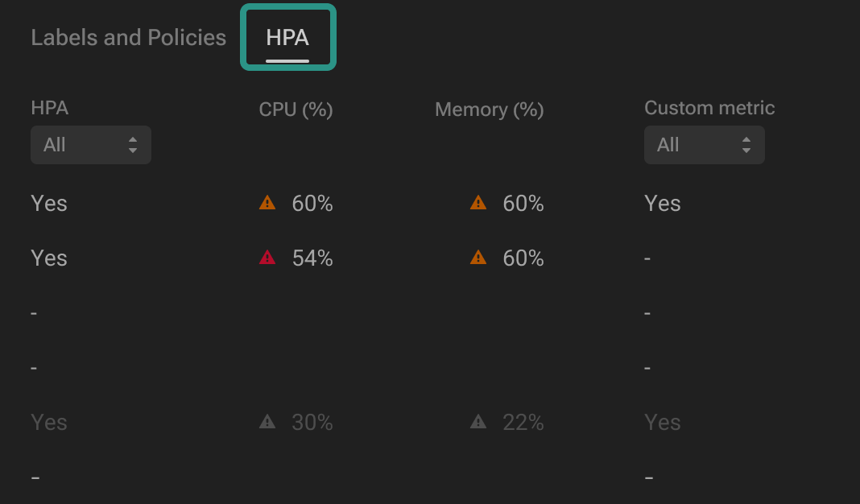Click orange memory warning icon in first row
The image size is (860, 504).
pos(478,204)
